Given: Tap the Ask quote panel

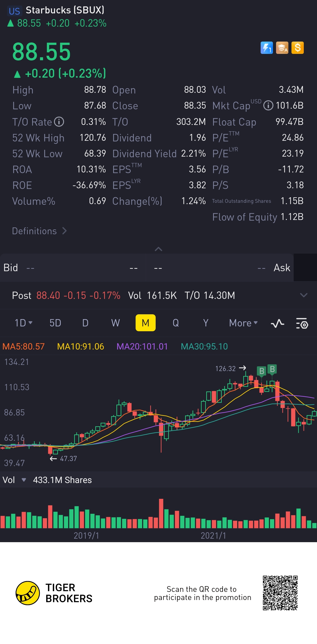Looking at the screenshot, I should (219, 268).
